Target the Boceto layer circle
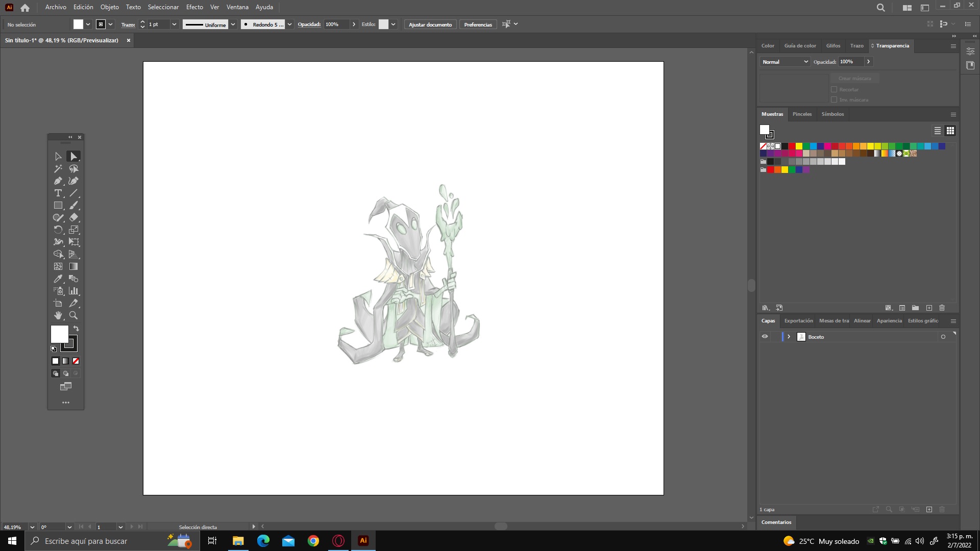Viewport: 980px width, 551px height. click(x=943, y=337)
